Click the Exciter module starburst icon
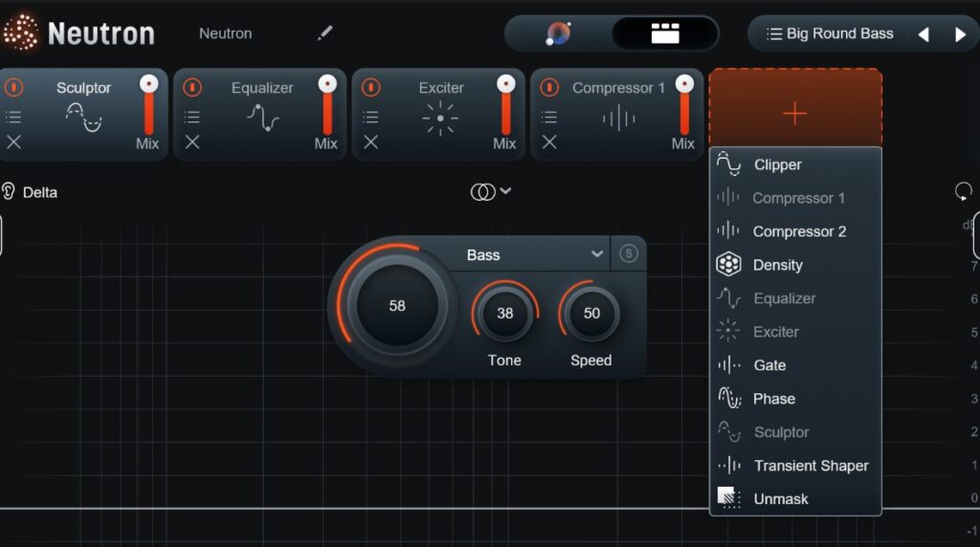The height and width of the screenshot is (547, 980). pyautogui.click(x=440, y=119)
